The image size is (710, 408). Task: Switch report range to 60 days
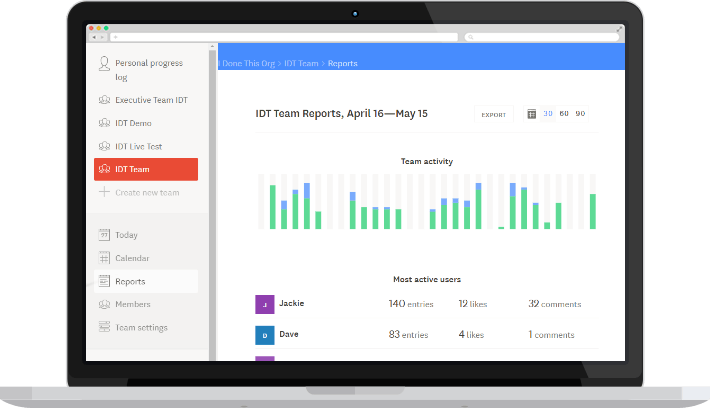click(564, 114)
